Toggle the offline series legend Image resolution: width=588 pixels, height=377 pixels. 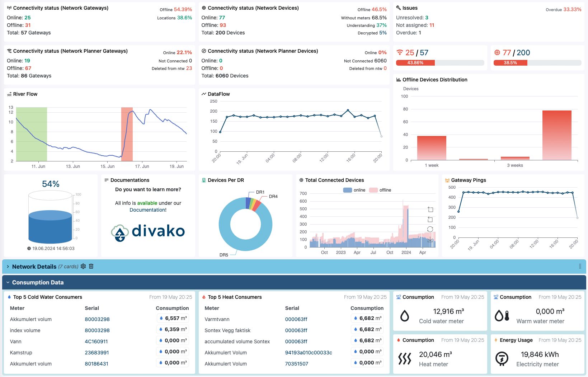pyautogui.click(x=380, y=190)
